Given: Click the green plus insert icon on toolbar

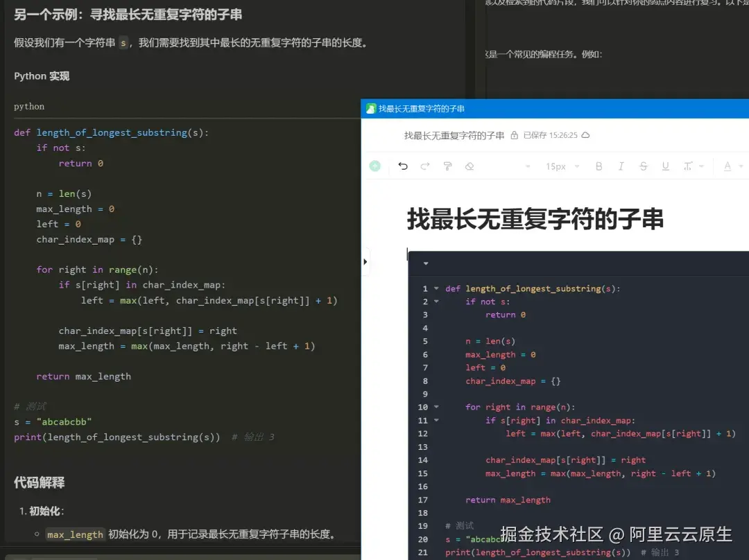Looking at the screenshot, I should point(375,166).
